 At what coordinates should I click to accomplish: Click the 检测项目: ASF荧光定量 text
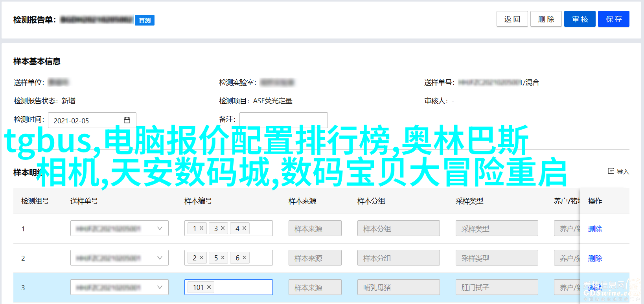point(256,101)
